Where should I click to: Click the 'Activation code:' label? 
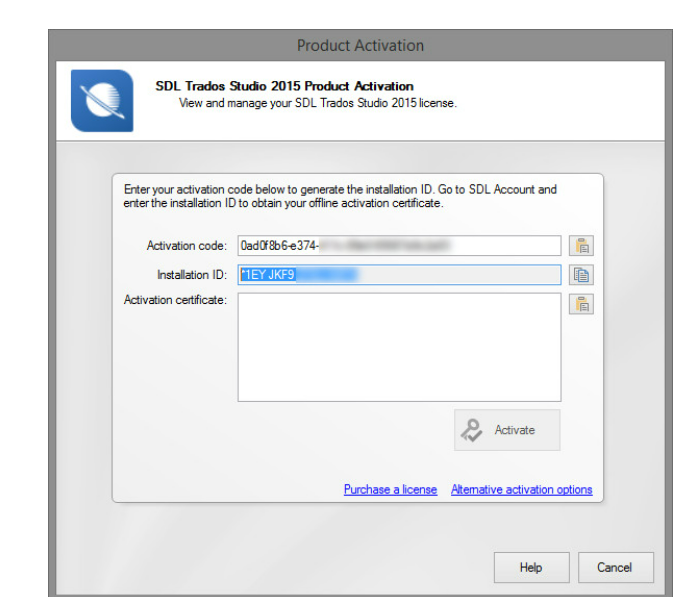click(x=187, y=245)
